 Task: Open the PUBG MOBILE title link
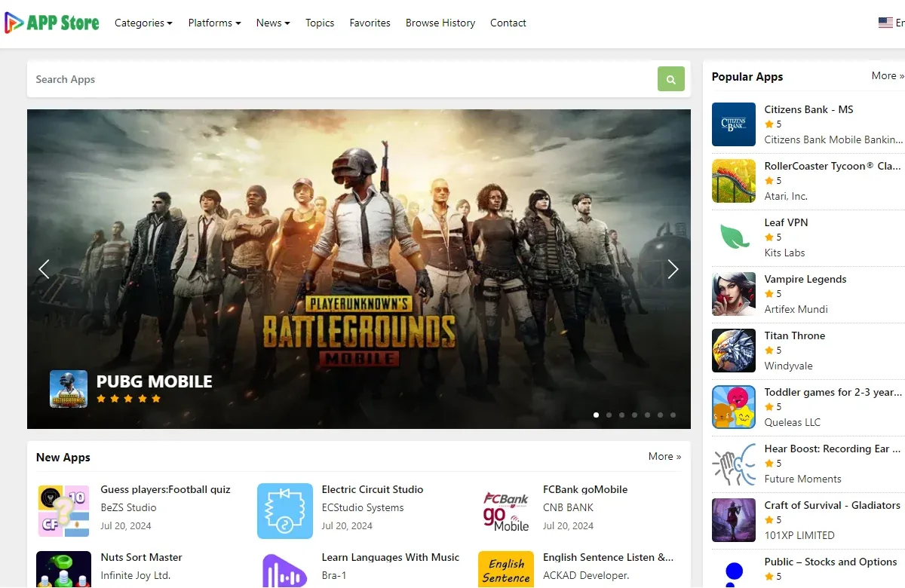coord(155,381)
